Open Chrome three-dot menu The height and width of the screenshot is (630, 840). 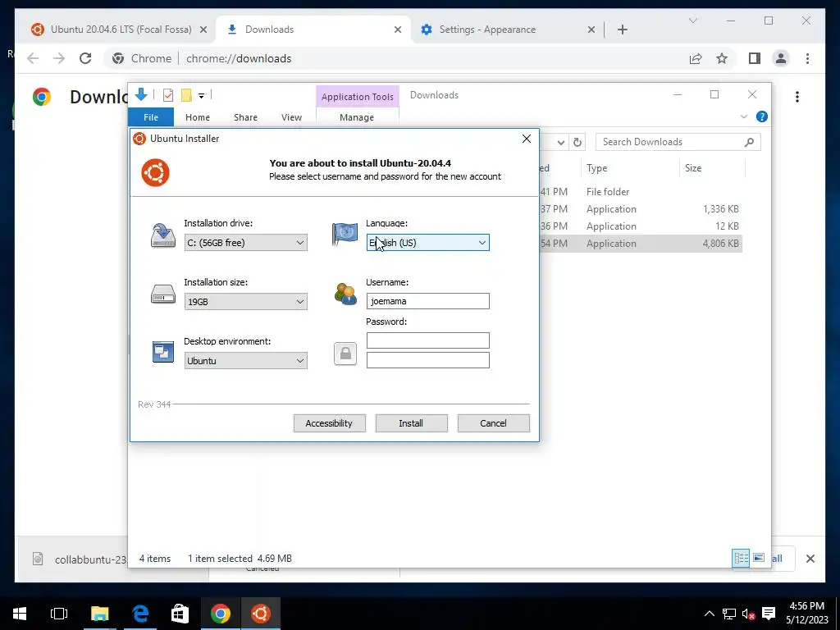807,58
